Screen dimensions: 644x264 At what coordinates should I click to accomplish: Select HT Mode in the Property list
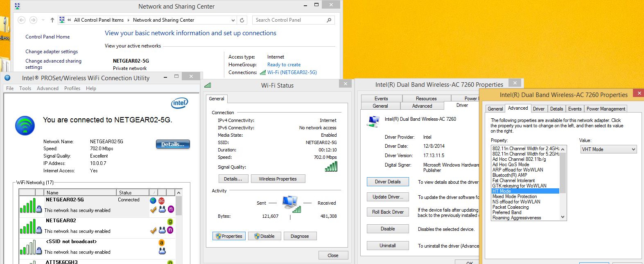click(x=525, y=191)
